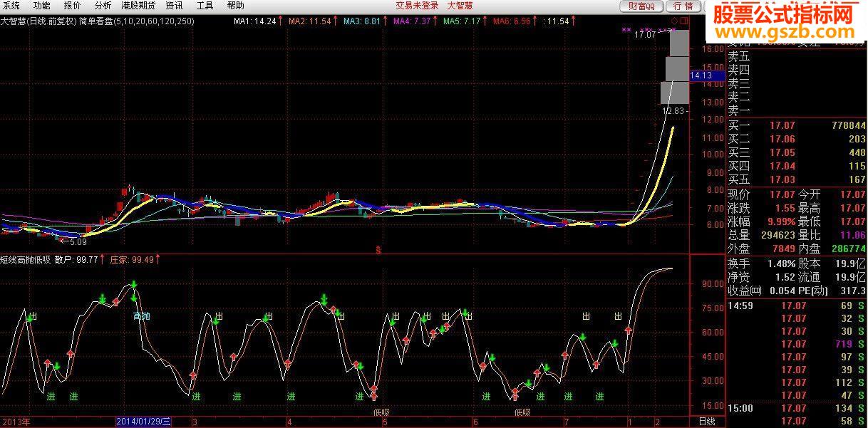Image resolution: width=868 pixels, height=428 pixels.
Task: Select the 卖五 ask row
Action: (x=797, y=56)
